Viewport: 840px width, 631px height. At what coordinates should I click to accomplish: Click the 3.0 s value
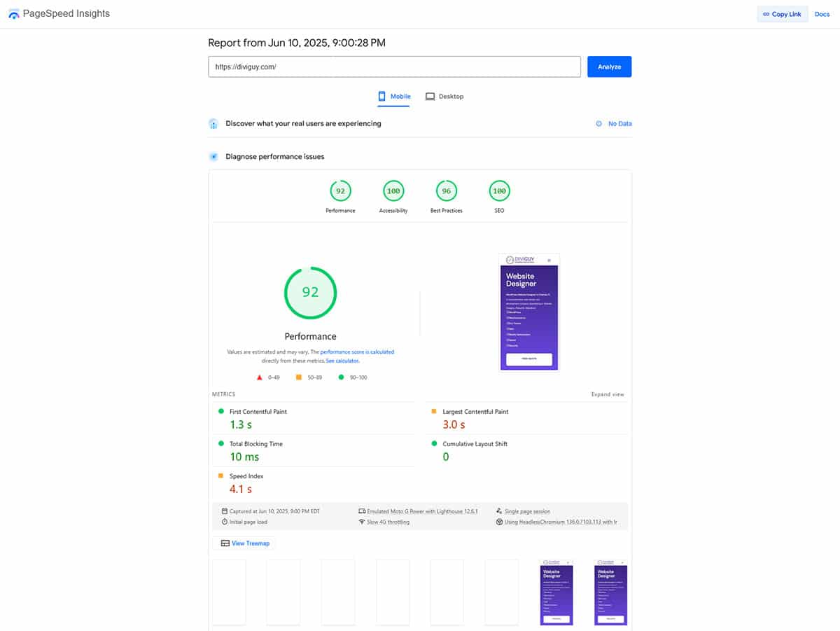click(454, 424)
